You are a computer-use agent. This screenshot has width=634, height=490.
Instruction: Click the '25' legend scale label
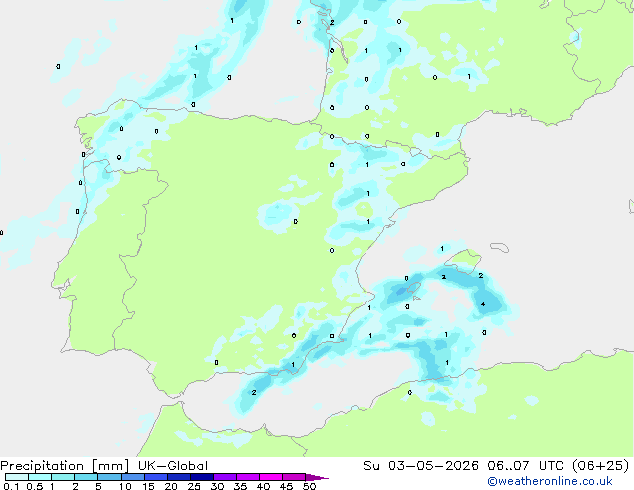tap(194, 486)
